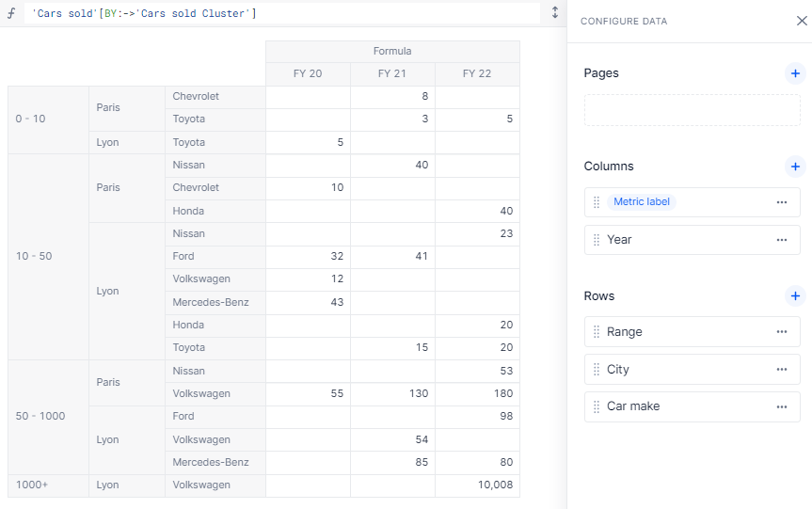The image size is (812, 509).
Task: Select the FY 22 column header
Action: point(477,74)
